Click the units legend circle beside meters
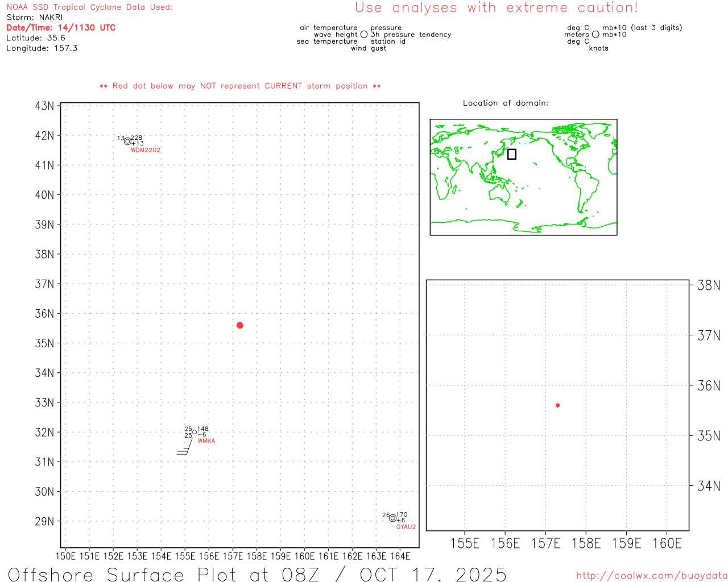The height and width of the screenshot is (582, 728). coord(595,35)
